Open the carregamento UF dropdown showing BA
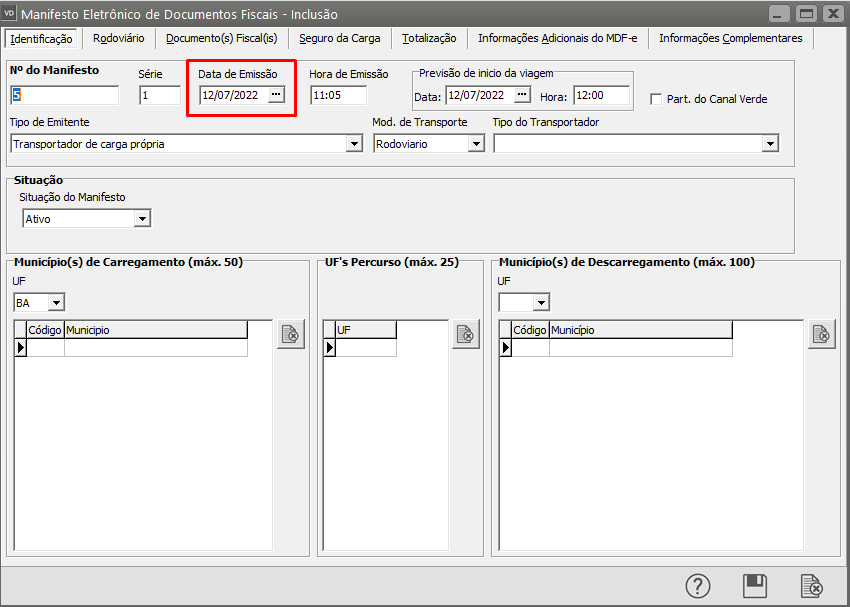 coord(56,302)
